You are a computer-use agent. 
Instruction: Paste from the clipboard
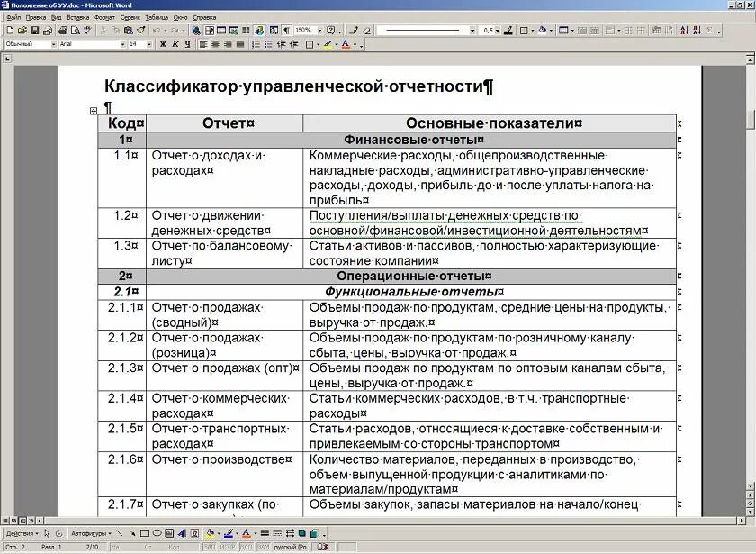click(128, 31)
